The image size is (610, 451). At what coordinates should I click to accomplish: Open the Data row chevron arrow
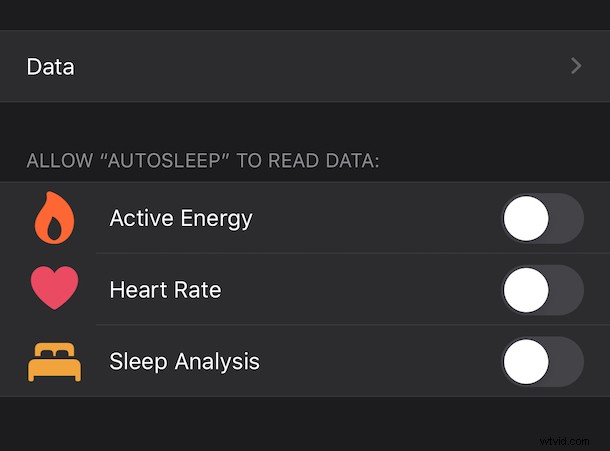[x=576, y=66]
